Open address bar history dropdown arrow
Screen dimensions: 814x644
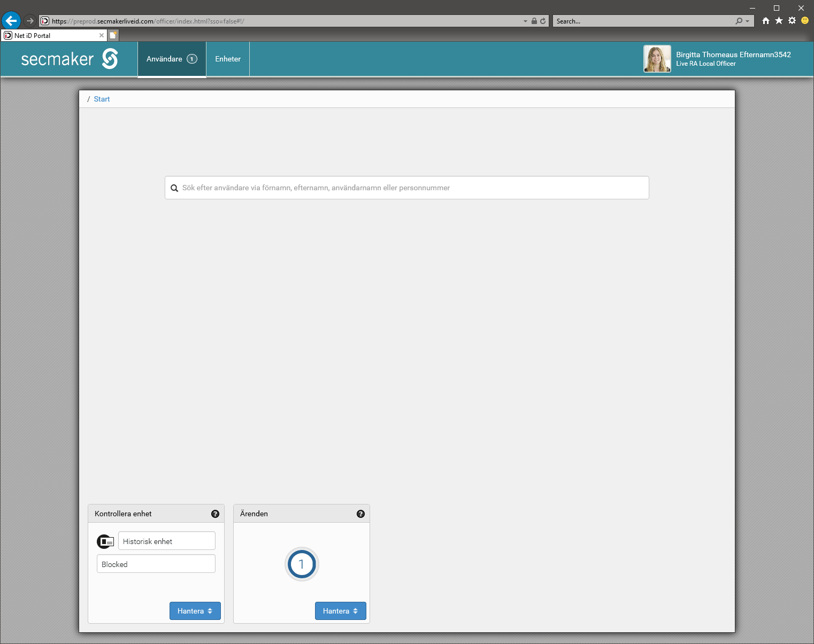(525, 21)
